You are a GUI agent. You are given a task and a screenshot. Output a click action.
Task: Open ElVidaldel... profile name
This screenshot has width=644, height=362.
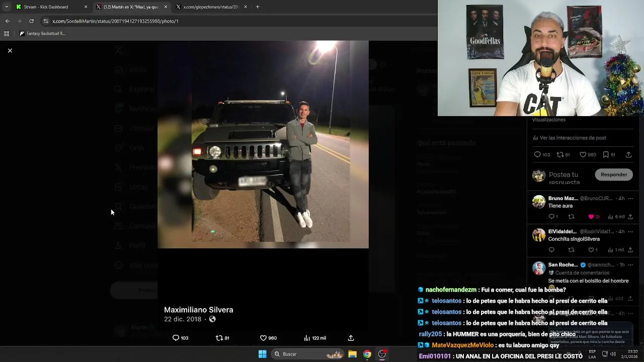click(x=562, y=232)
